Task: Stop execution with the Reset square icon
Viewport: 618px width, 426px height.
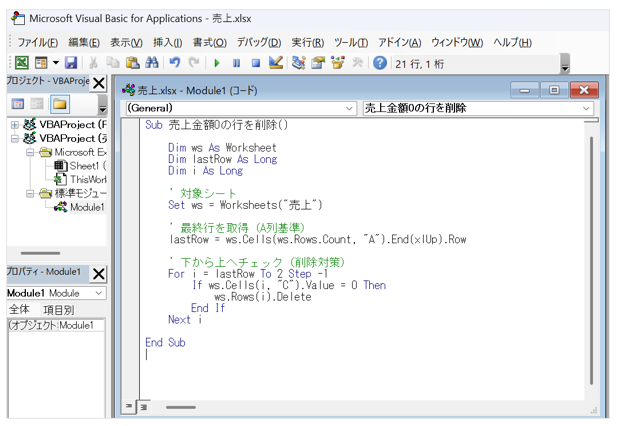Action: (x=256, y=63)
